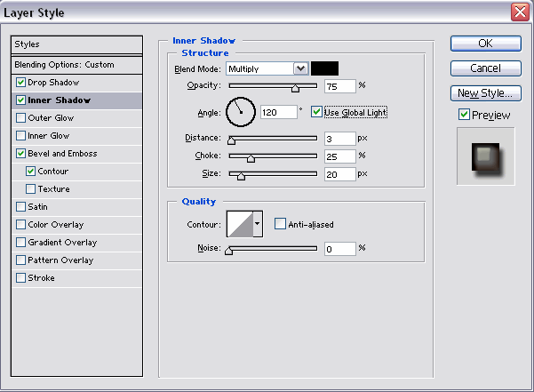Select the Outer Glow label
The width and height of the screenshot is (534, 392).
(x=51, y=118)
